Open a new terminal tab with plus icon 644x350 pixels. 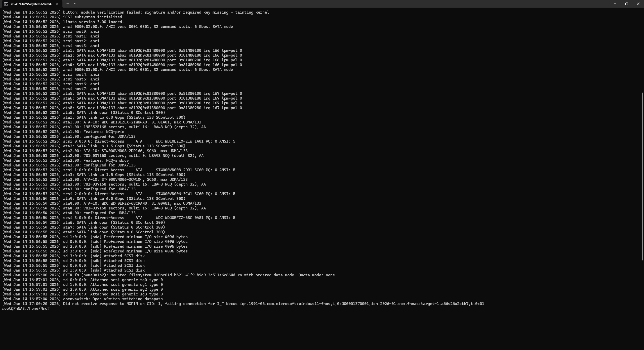pos(68,4)
